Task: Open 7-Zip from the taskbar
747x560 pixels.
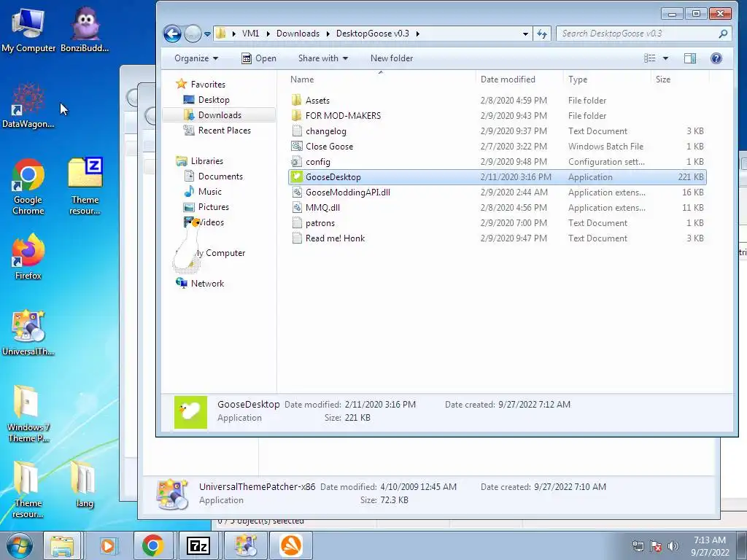Action: 198,545
